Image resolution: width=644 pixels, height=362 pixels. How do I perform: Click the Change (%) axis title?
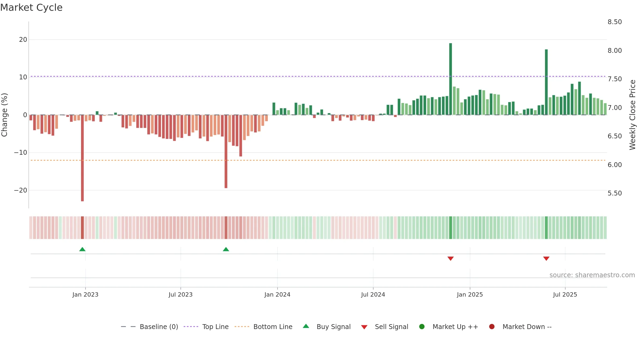pyautogui.click(x=4, y=115)
